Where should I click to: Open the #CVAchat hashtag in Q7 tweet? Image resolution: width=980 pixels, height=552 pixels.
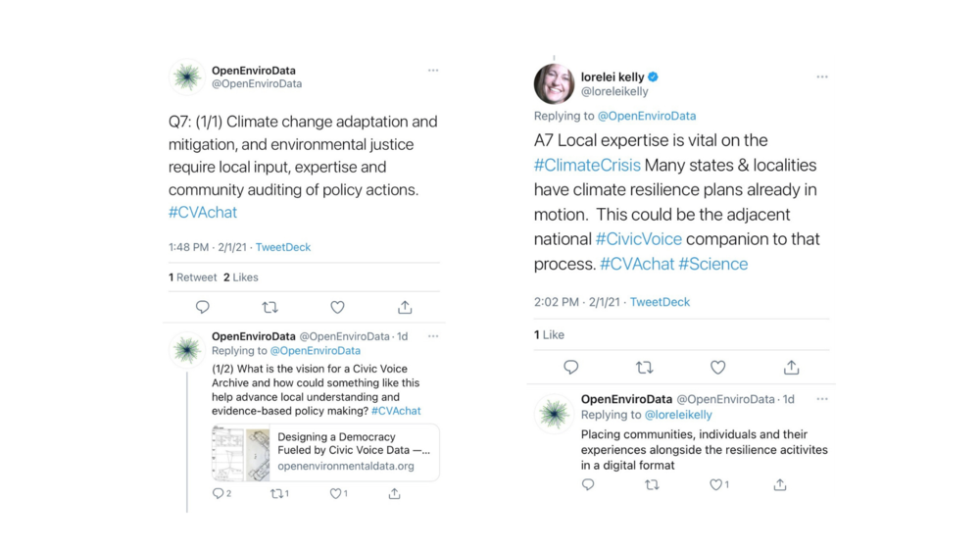tap(203, 213)
